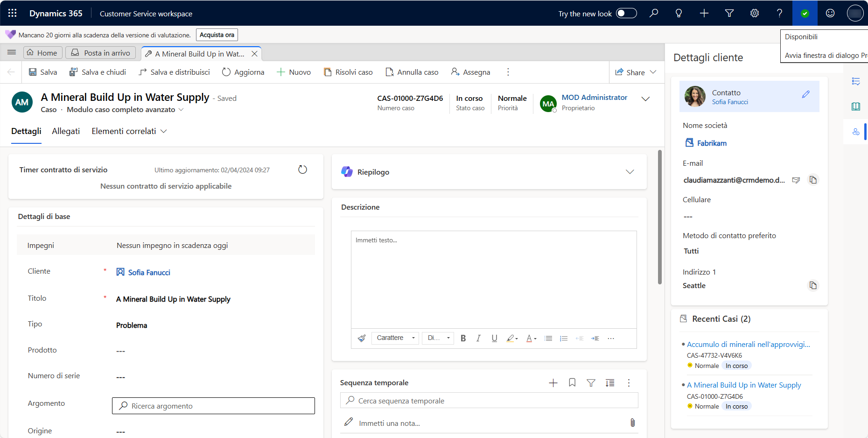Click the increase indent icon

tap(595, 338)
